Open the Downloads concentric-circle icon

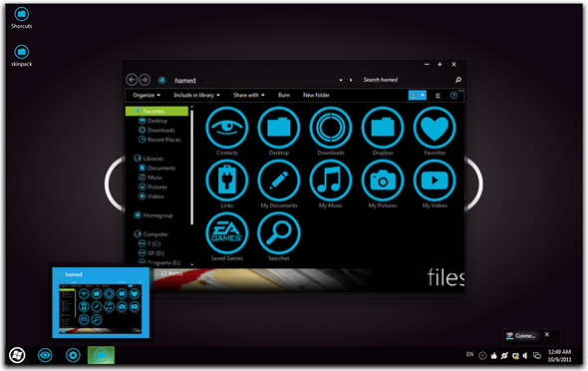pyautogui.click(x=330, y=128)
